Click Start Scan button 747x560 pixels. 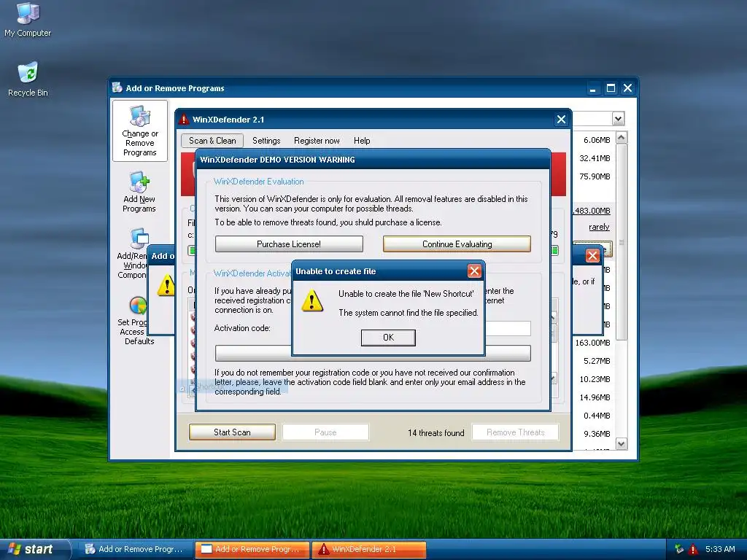point(232,432)
